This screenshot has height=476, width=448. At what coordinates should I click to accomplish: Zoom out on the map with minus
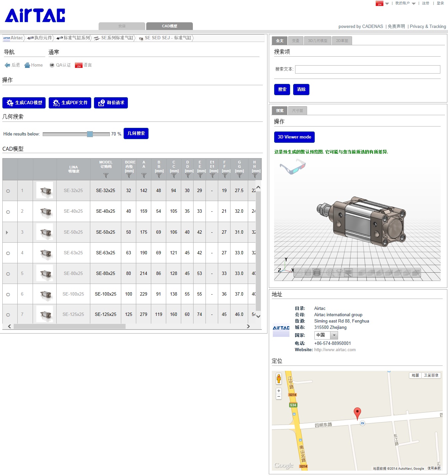[x=279, y=396]
